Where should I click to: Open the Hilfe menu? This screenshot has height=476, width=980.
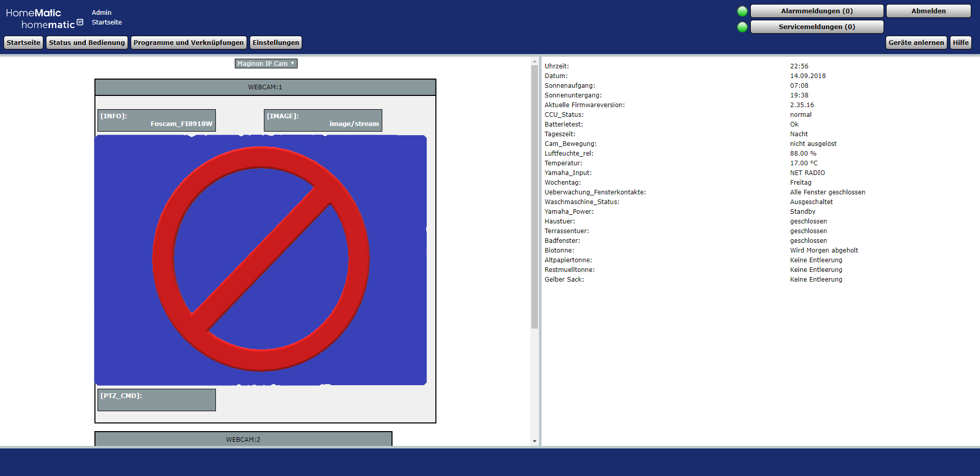(x=961, y=43)
